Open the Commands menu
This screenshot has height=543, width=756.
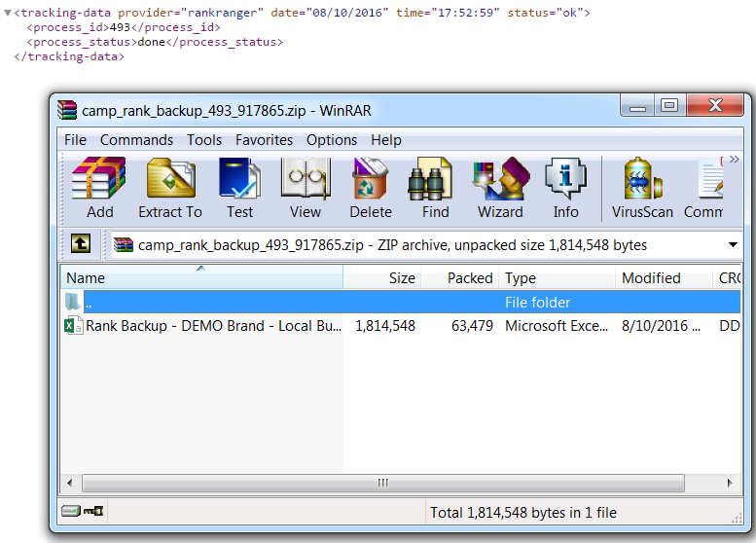136,140
